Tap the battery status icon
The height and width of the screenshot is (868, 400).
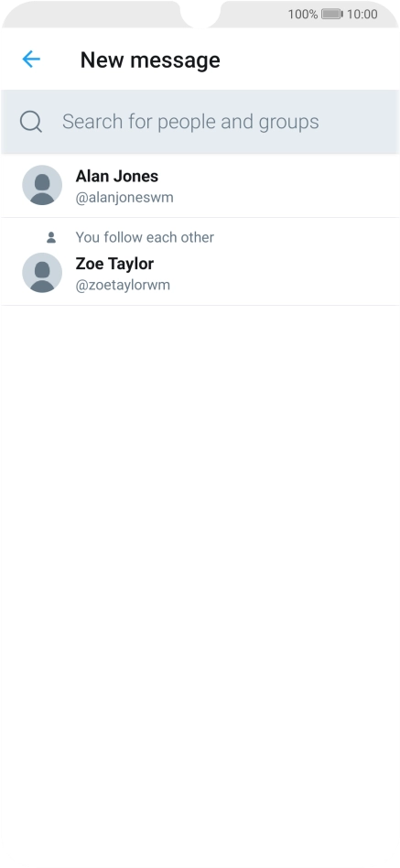(332, 14)
